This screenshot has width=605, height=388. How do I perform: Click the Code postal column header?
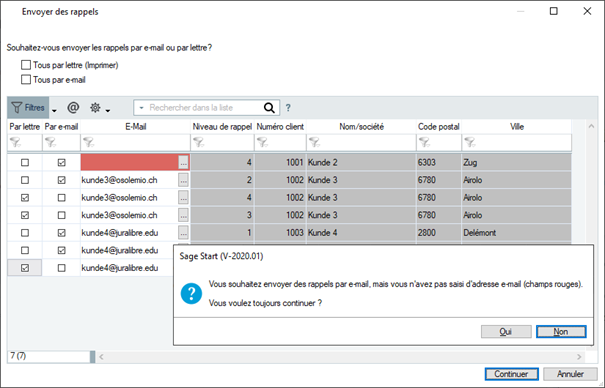click(439, 127)
